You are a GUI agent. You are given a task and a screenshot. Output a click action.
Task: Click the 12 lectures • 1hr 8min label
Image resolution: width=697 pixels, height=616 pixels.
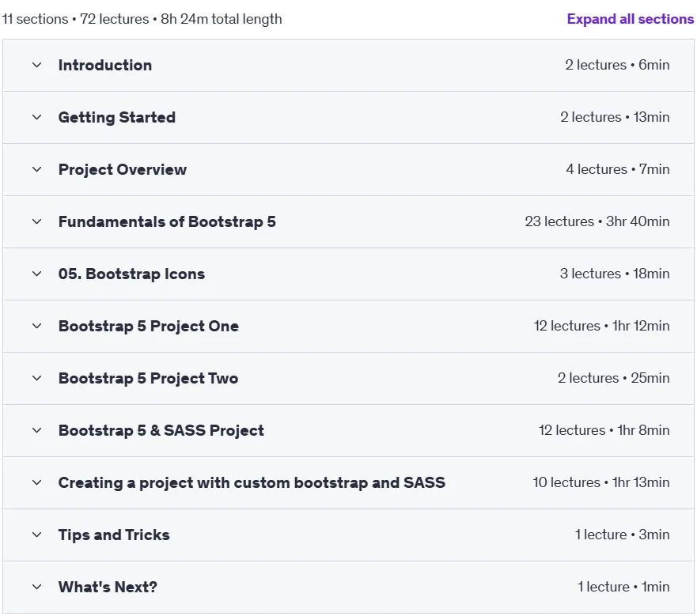click(604, 430)
